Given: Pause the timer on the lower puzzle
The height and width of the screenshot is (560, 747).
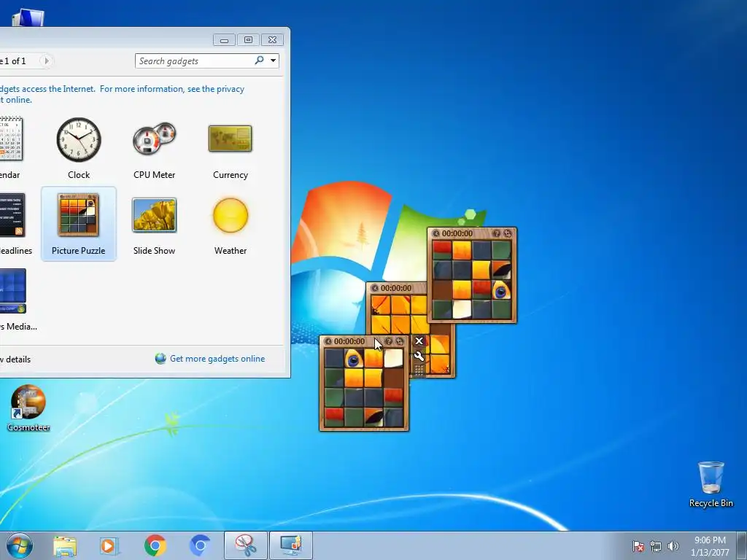Looking at the screenshot, I should pos(328,341).
